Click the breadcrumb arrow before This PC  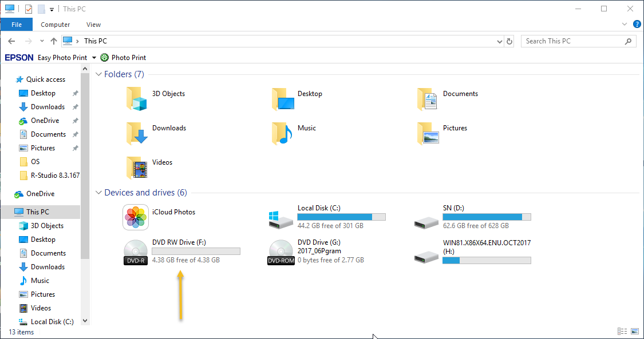[x=78, y=41]
